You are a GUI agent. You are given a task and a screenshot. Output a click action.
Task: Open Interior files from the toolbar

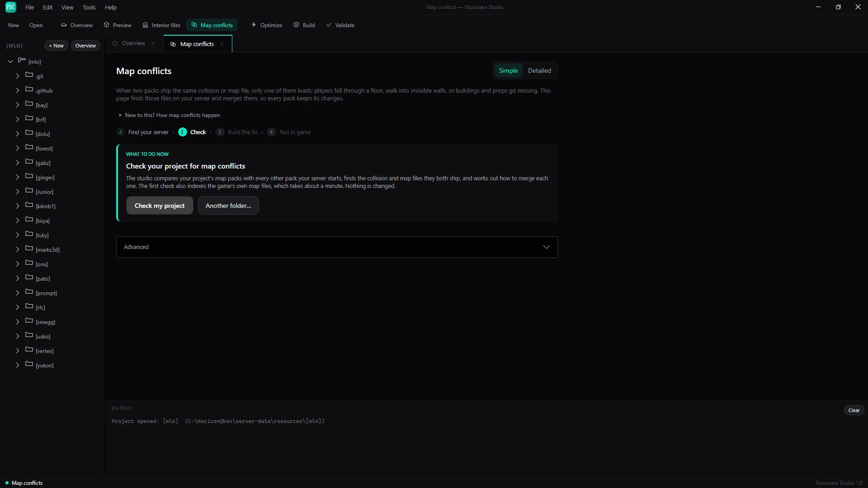pyautogui.click(x=161, y=25)
